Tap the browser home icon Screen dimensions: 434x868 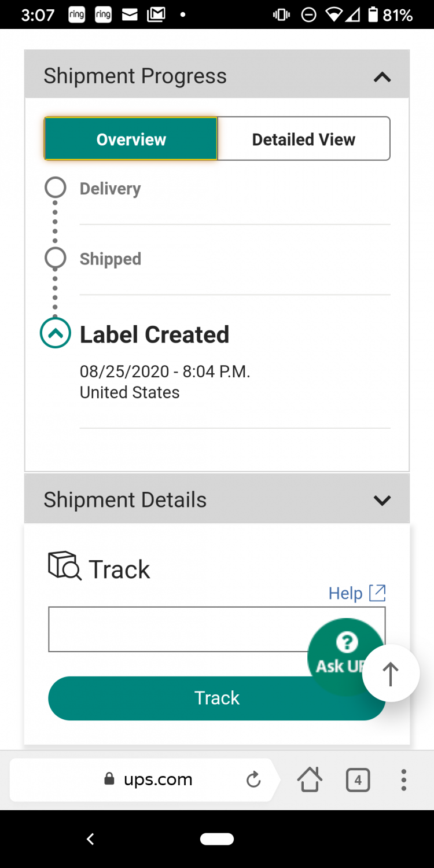click(310, 780)
